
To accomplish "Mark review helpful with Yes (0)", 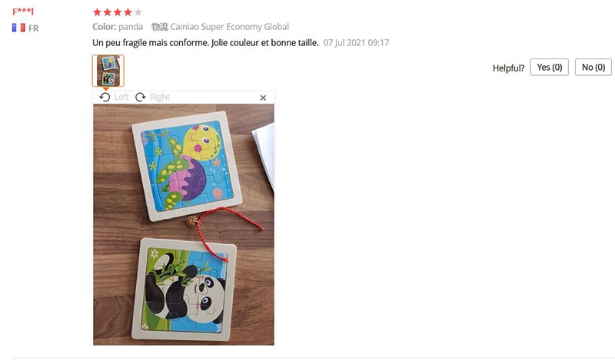I will 549,67.
